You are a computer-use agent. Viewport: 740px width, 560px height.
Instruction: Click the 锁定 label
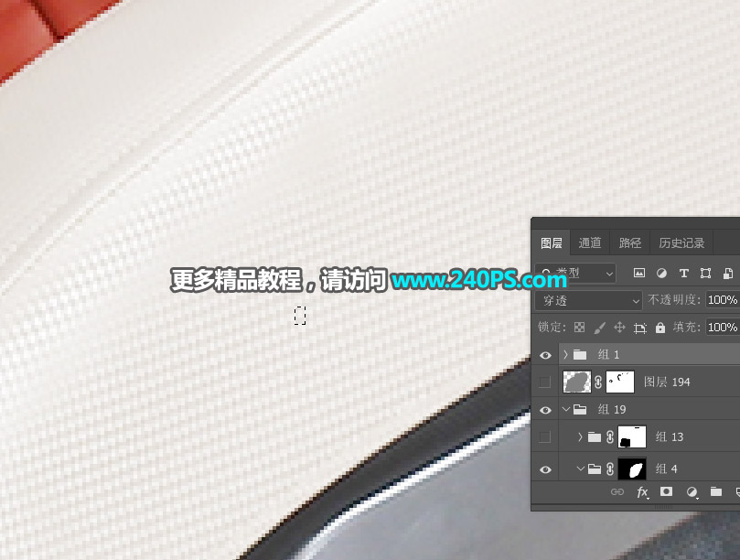(x=552, y=328)
